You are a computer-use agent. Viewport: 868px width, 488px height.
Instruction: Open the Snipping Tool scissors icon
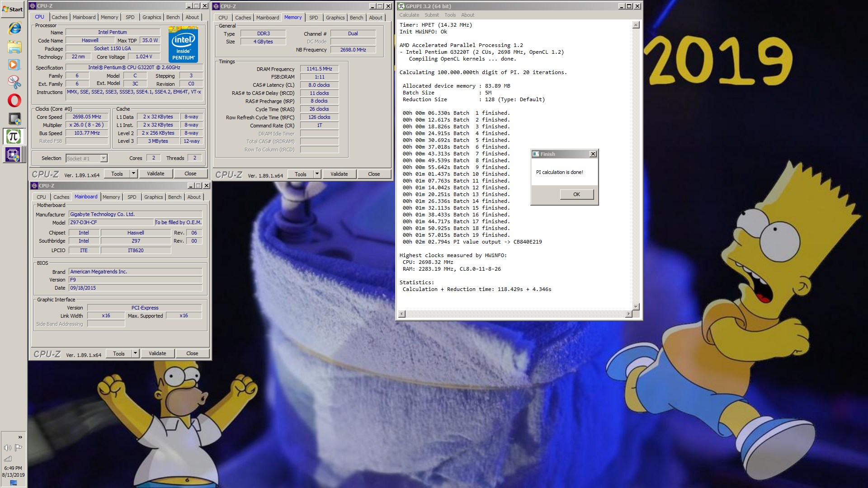(14, 82)
